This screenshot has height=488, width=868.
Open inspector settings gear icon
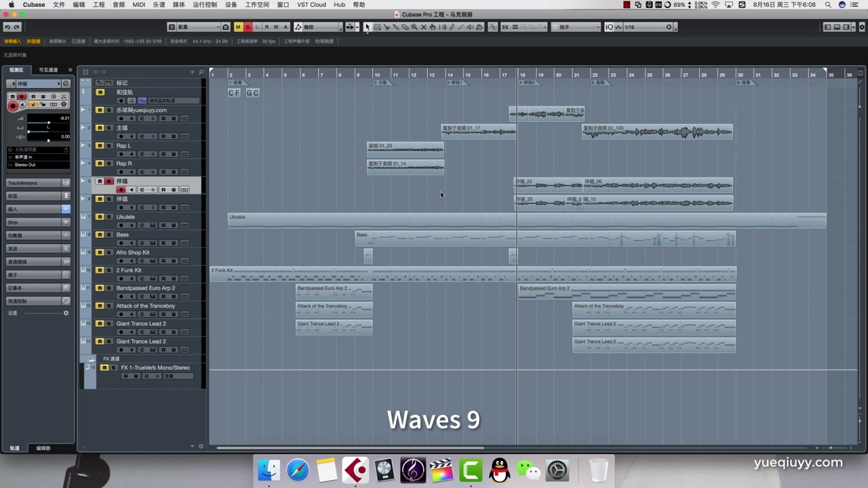[x=66, y=313]
